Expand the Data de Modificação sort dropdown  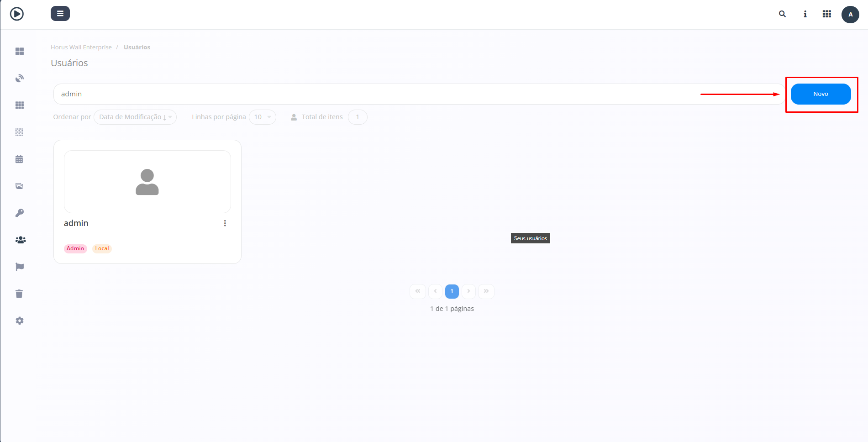135,117
